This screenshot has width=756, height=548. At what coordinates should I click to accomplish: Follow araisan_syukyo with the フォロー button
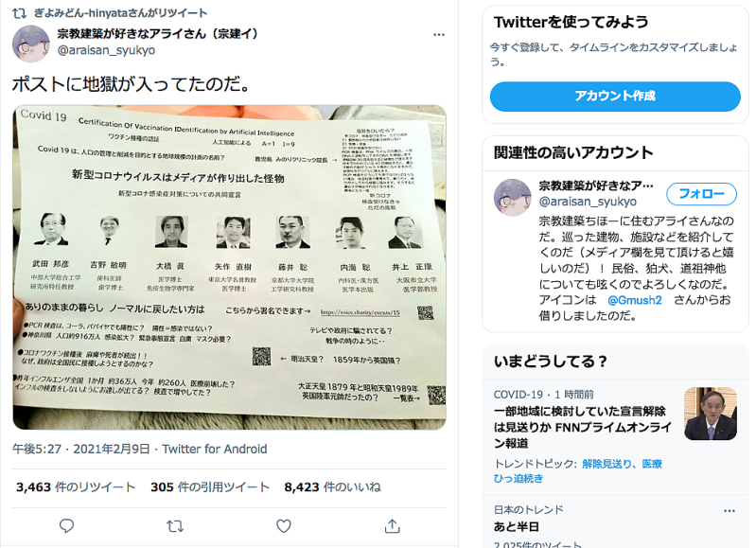coord(701,194)
